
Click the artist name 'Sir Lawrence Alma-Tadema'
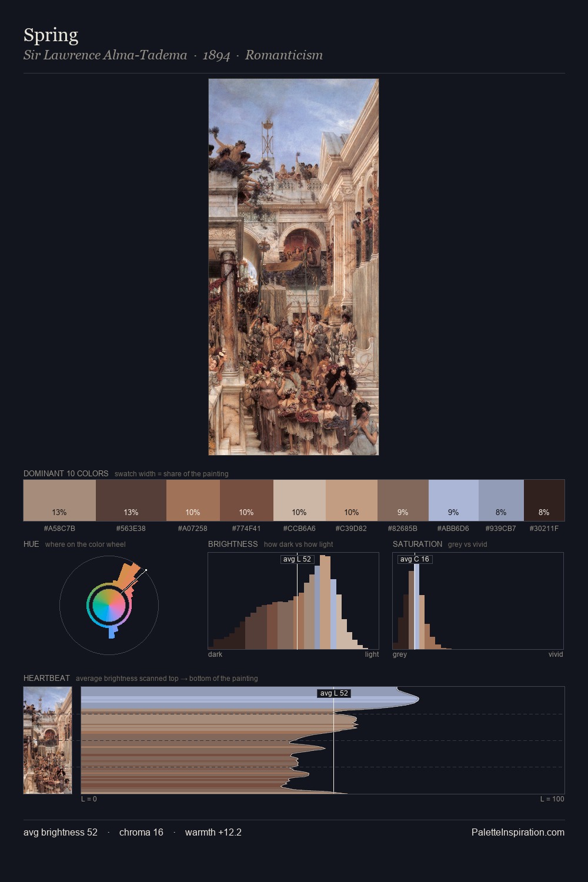(x=105, y=55)
